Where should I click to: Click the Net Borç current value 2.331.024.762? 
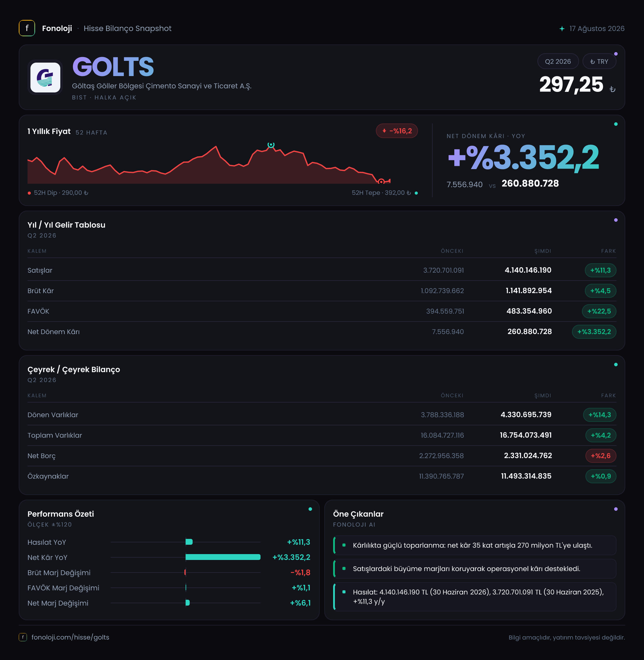[528, 456]
